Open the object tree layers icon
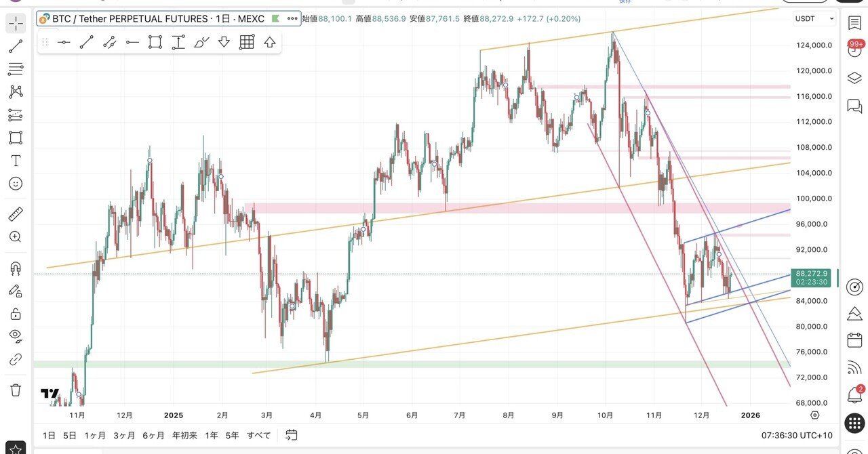The width and height of the screenshot is (868, 454). (854, 78)
